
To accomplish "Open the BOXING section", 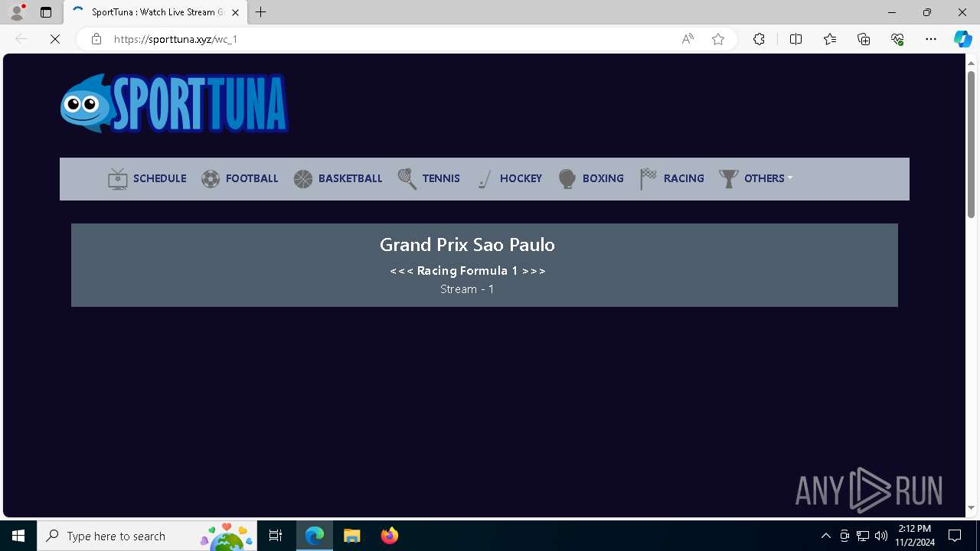I will [603, 178].
